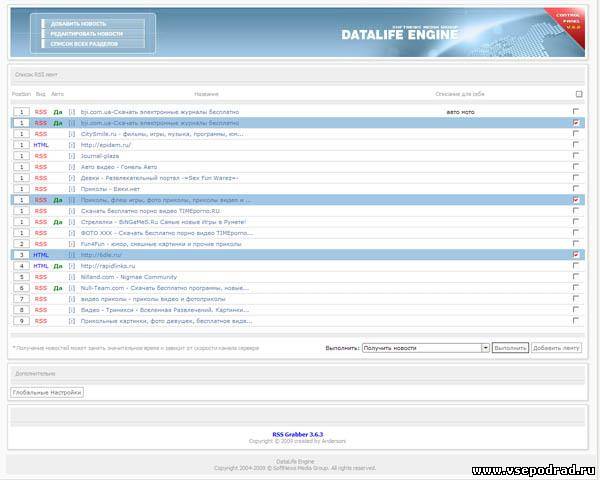This screenshot has width=600, height=480.
Task: Open 'Список всех разделов' in the header menu
Action: tap(84, 44)
